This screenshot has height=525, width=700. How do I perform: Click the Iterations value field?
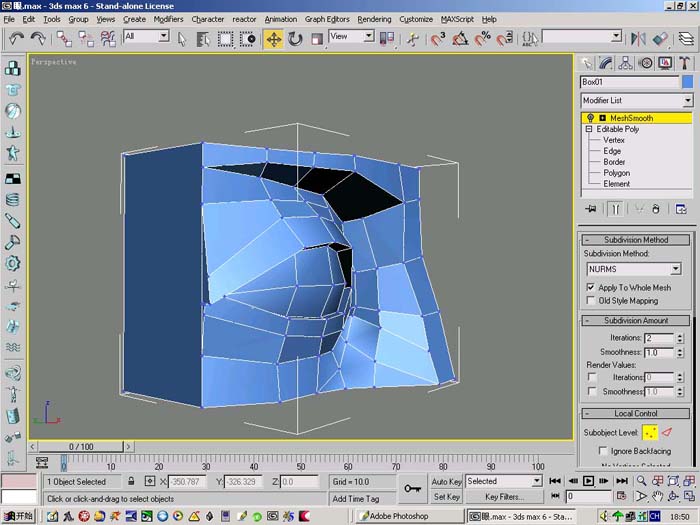659,338
